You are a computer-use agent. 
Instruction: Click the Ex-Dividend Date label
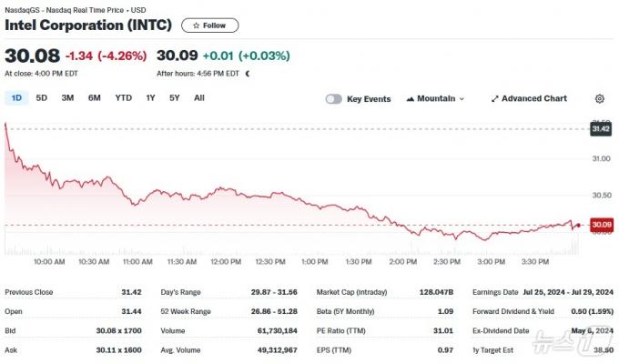coord(501,331)
